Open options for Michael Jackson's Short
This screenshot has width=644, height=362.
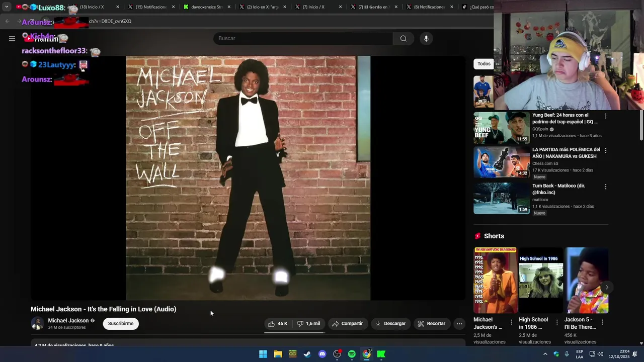point(512,322)
